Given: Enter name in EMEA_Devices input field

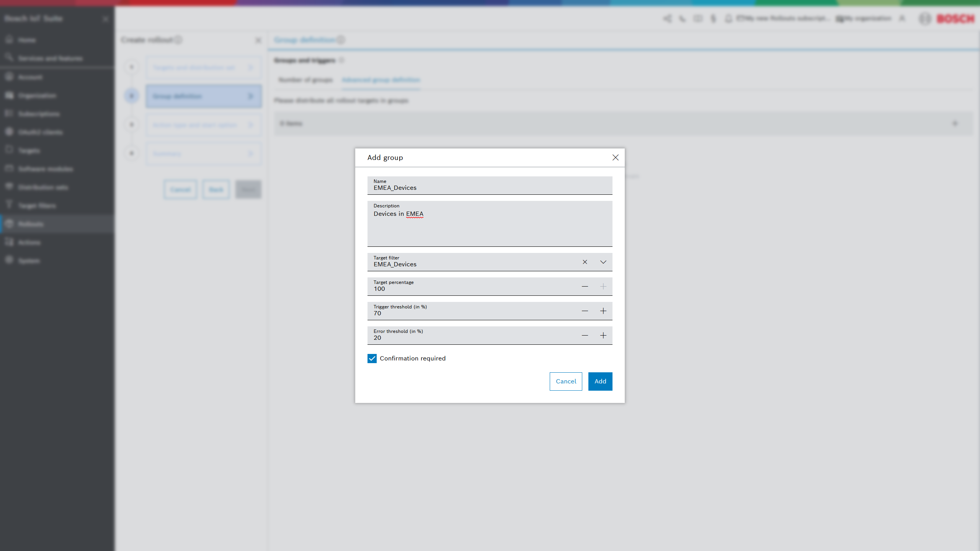Looking at the screenshot, I should 490,188.
